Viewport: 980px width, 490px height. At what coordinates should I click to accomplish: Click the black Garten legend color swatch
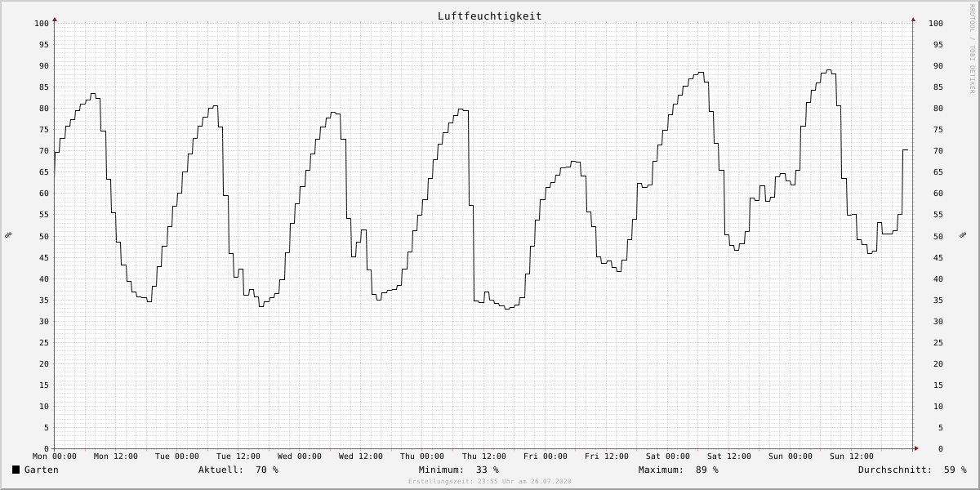coord(16,470)
